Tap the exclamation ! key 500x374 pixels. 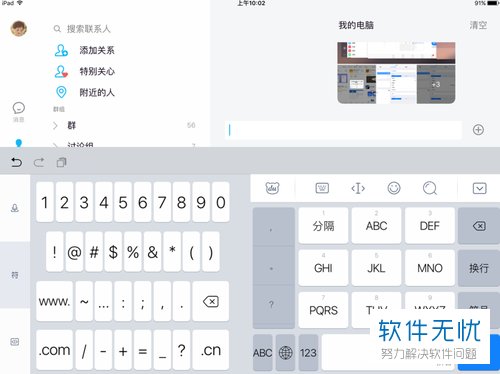click(55, 252)
